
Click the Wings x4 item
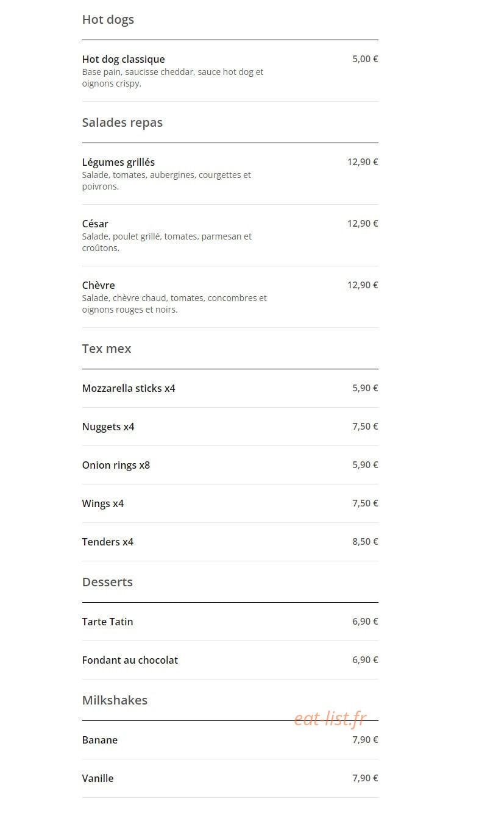(230, 503)
